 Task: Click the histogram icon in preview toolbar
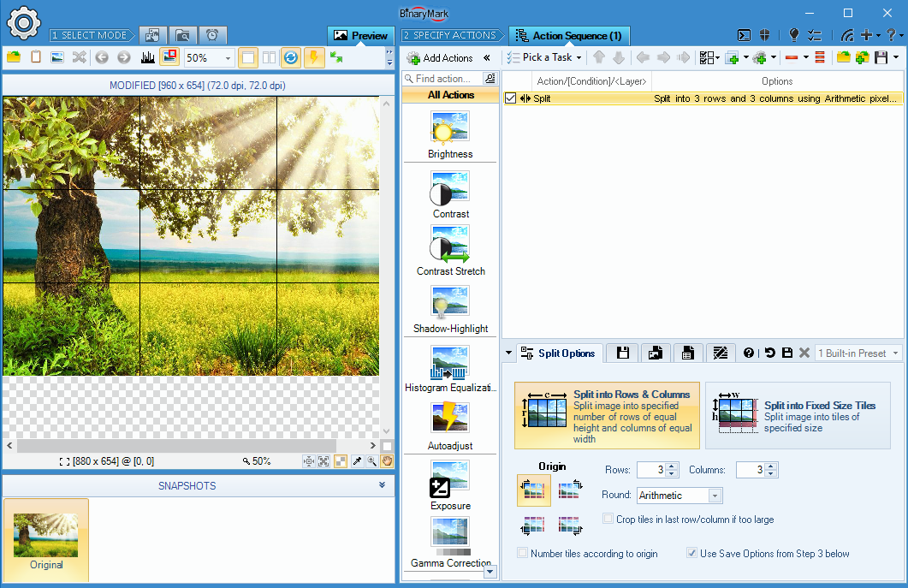coord(147,57)
